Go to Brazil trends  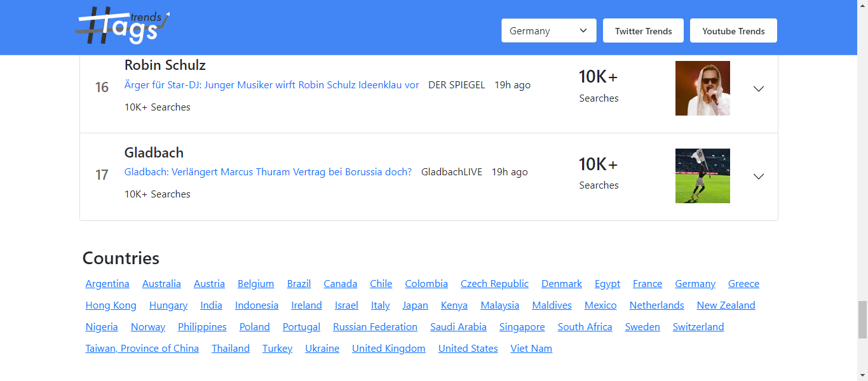click(299, 284)
